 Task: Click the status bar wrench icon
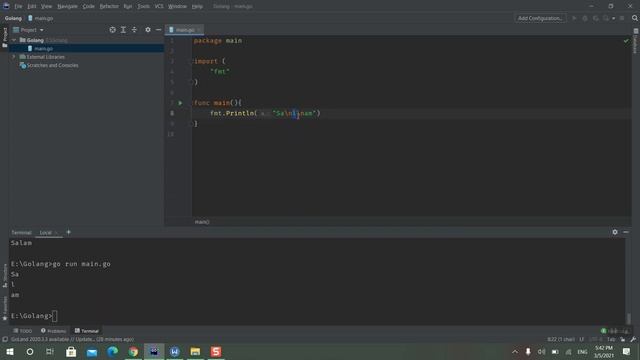(633, 339)
